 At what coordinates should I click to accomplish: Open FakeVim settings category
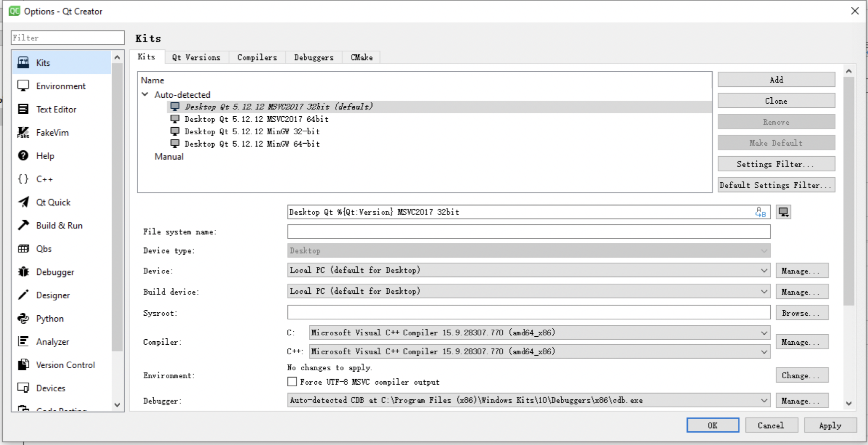pos(61,132)
